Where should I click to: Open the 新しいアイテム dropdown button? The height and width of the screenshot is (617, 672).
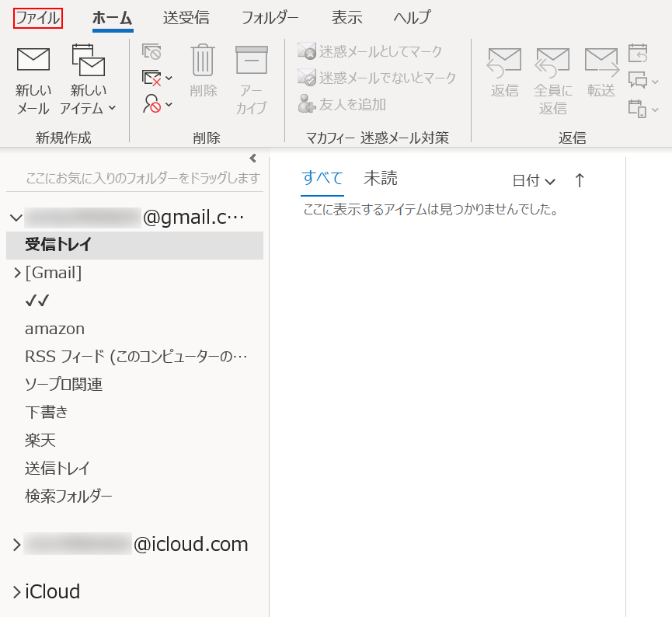(x=88, y=78)
